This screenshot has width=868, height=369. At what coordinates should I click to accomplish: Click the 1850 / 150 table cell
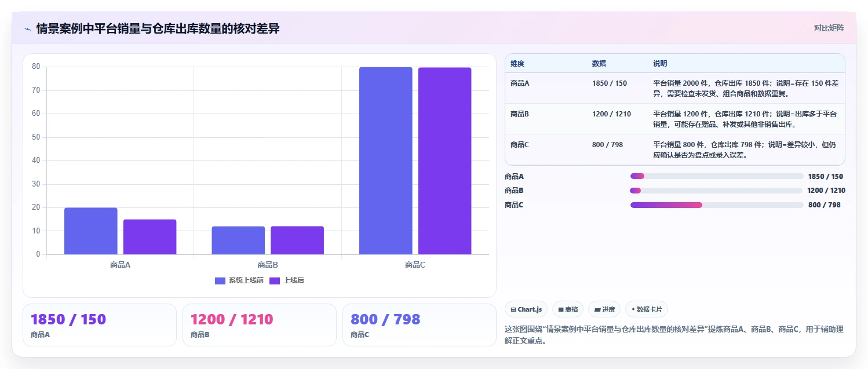(610, 83)
